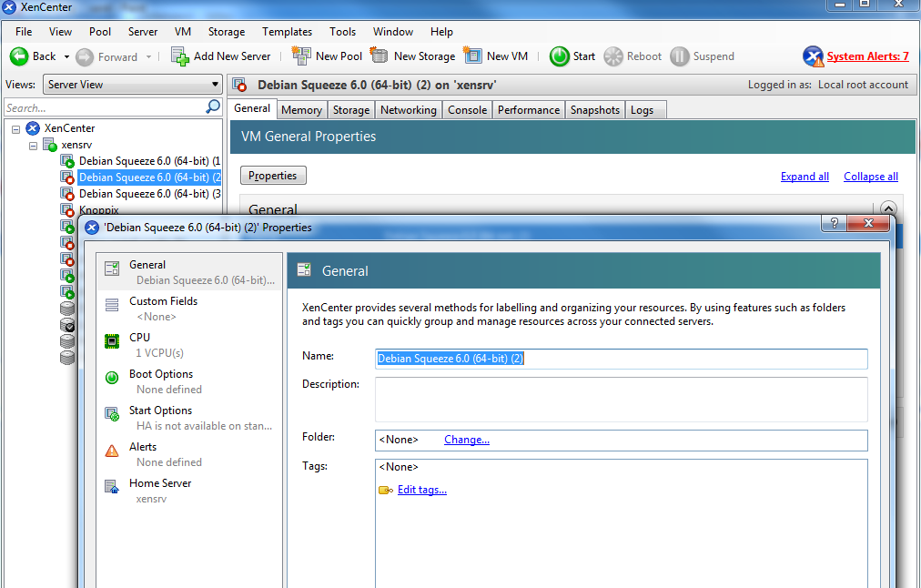Open the Window menu
The width and height of the screenshot is (921, 588).
393,32
